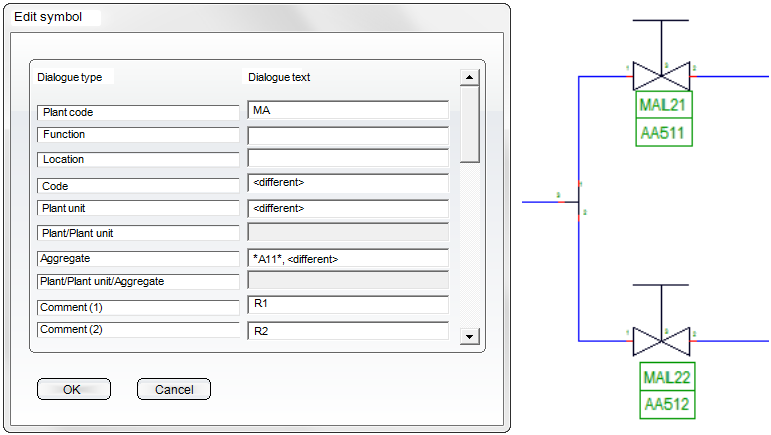Click the Plant code text field

[x=347, y=111]
